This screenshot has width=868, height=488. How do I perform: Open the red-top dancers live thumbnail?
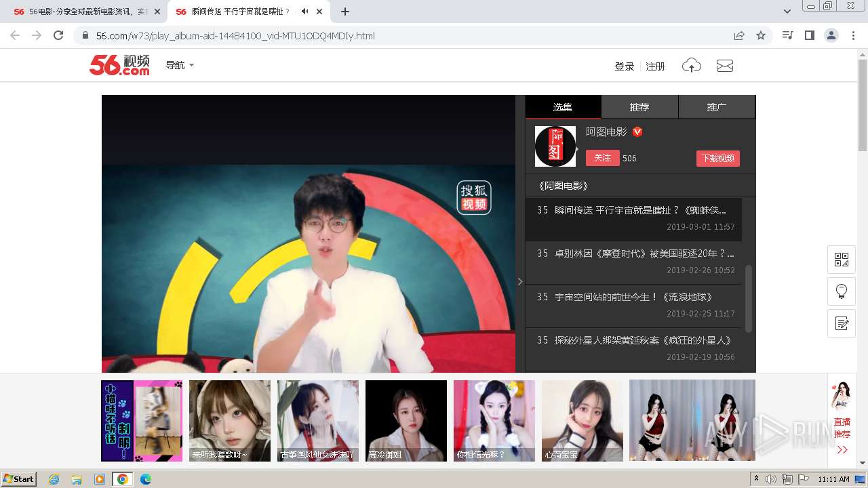click(692, 421)
